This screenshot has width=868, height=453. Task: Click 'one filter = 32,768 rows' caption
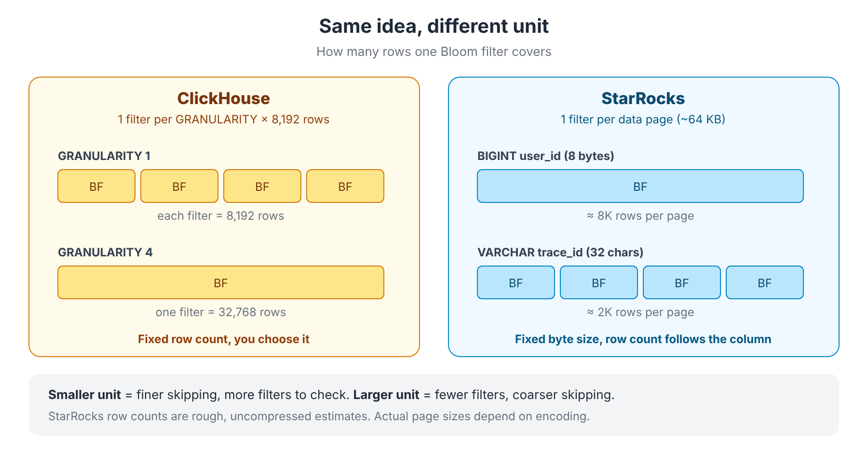(221, 312)
